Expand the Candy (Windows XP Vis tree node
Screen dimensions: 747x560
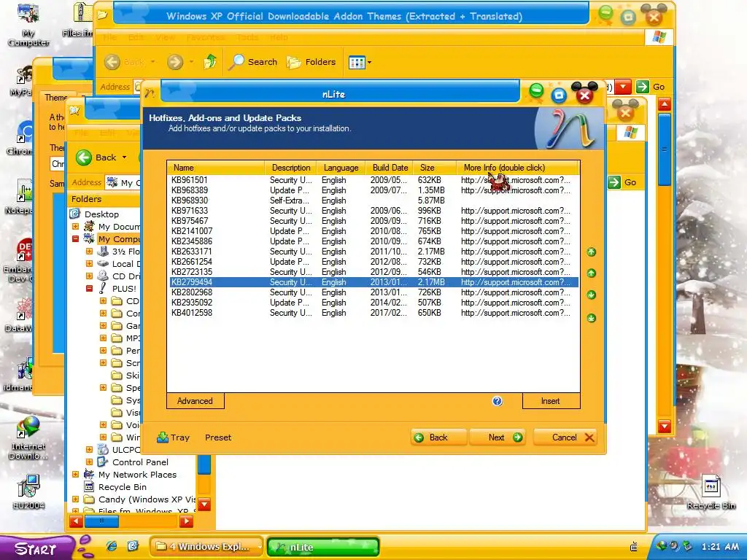[x=75, y=499]
